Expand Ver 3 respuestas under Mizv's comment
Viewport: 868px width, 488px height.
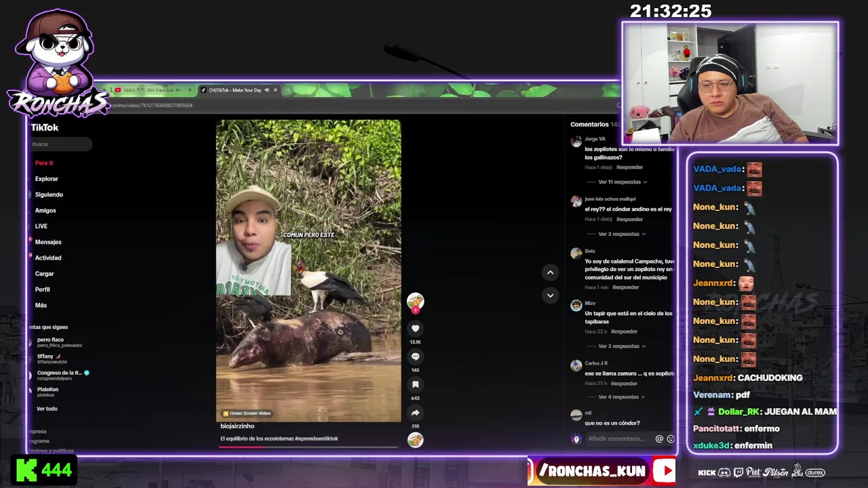click(620, 346)
